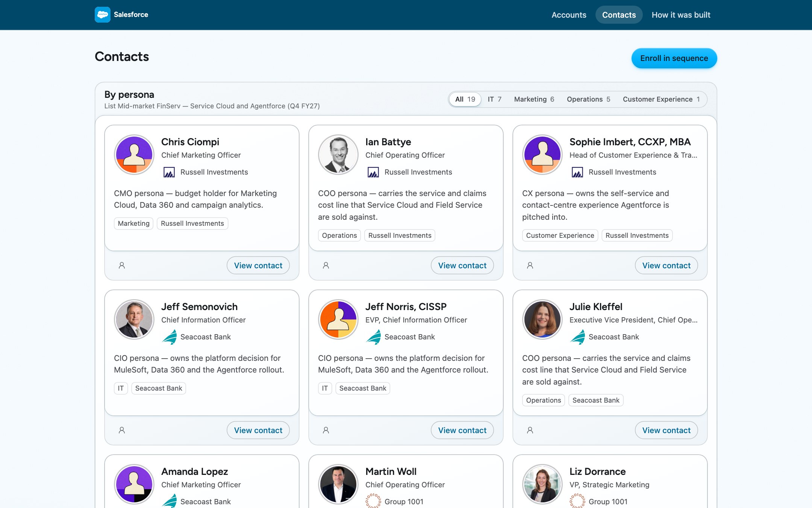The height and width of the screenshot is (508, 812).
Task: Click Russell Investments logo in Ian Battye's card
Action: click(x=373, y=172)
